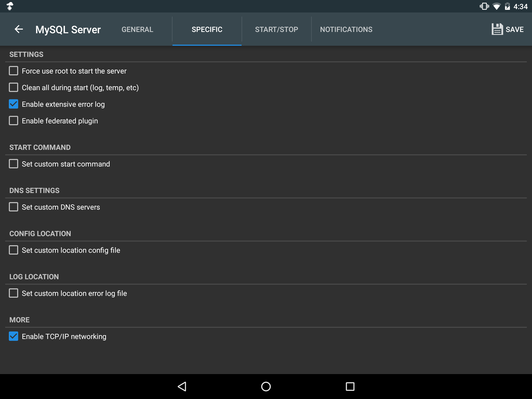Check Set custom DNS servers
Viewport: 532px width, 399px height.
[14, 207]
